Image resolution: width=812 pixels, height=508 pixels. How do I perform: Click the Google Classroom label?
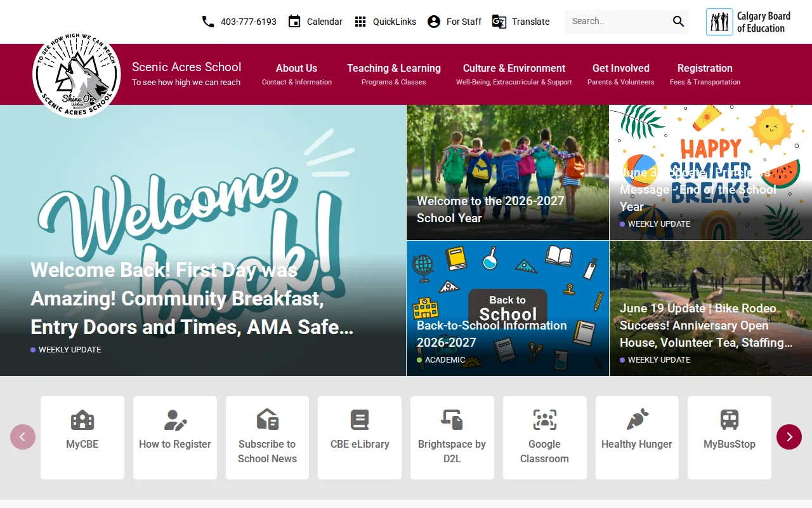click(x=545, y=451)
